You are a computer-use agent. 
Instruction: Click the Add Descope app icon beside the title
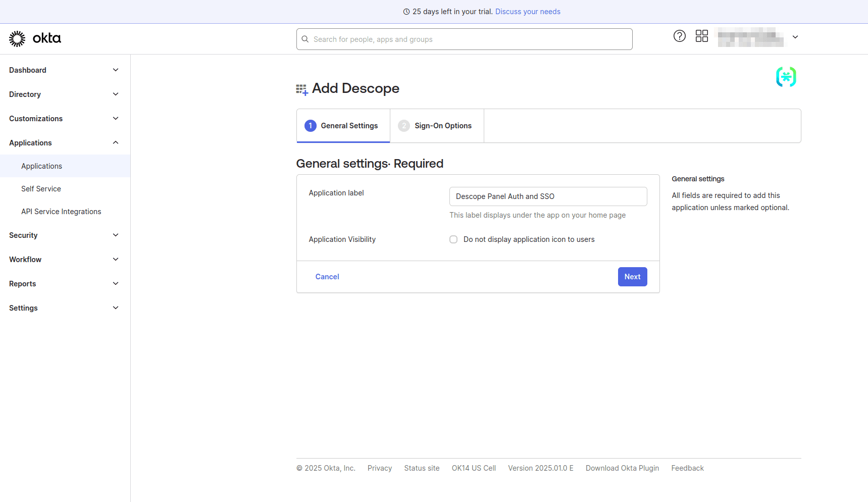click(x=301, y=89)
